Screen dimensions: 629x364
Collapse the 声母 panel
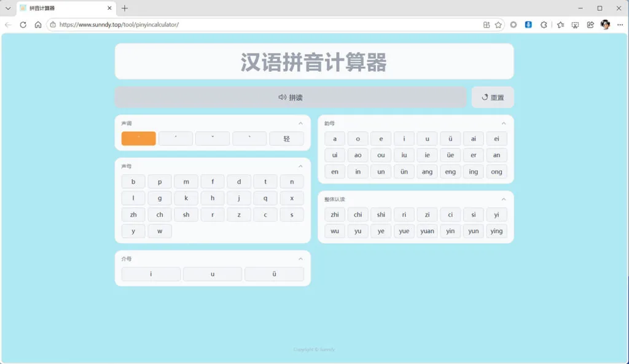(300, 166)
